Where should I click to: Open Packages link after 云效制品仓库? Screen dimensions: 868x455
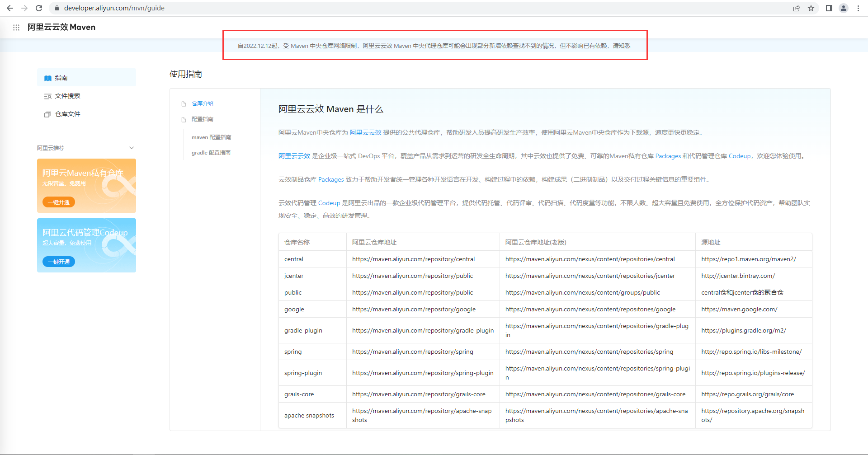331,179
